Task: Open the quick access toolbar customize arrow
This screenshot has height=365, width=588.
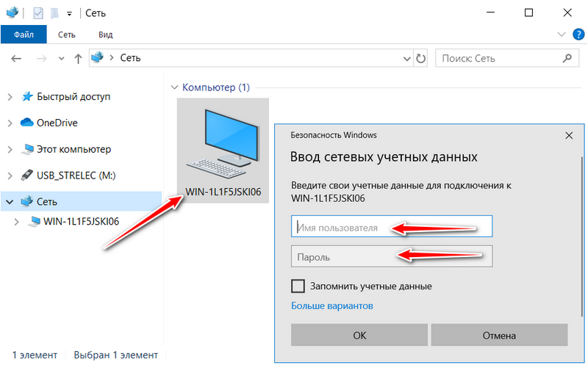Action: coord(69,14)
